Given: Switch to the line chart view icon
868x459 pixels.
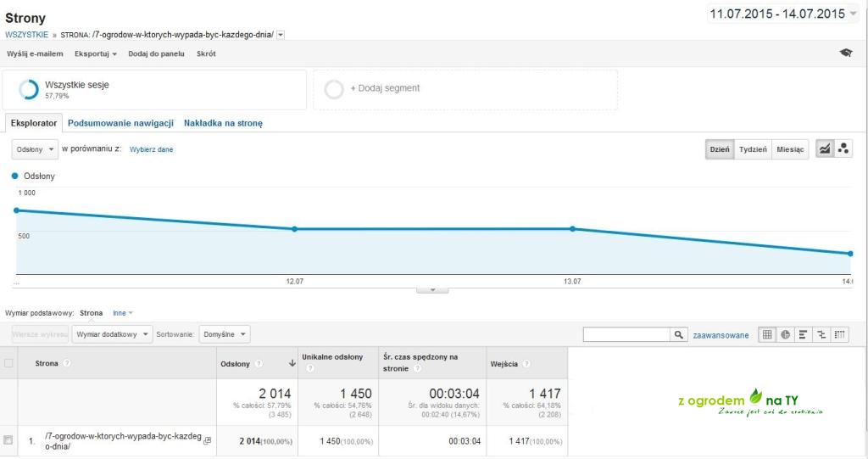Looking at the screenshot, I should [x=824, y=148].
